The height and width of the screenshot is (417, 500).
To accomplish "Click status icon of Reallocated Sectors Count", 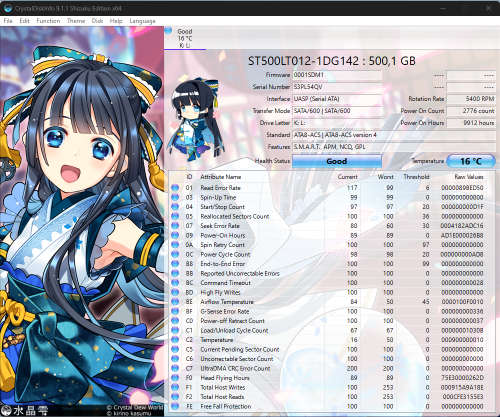I will click(x=175, y=216).
